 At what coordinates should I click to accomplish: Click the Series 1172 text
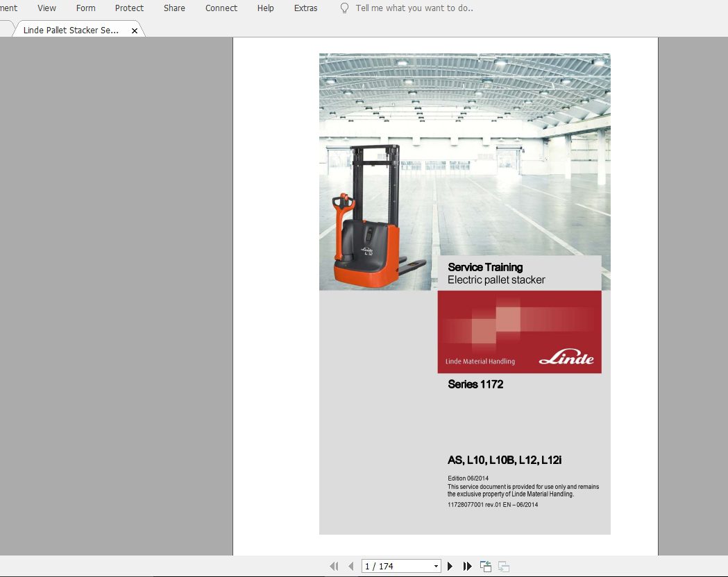pos(475,384)
